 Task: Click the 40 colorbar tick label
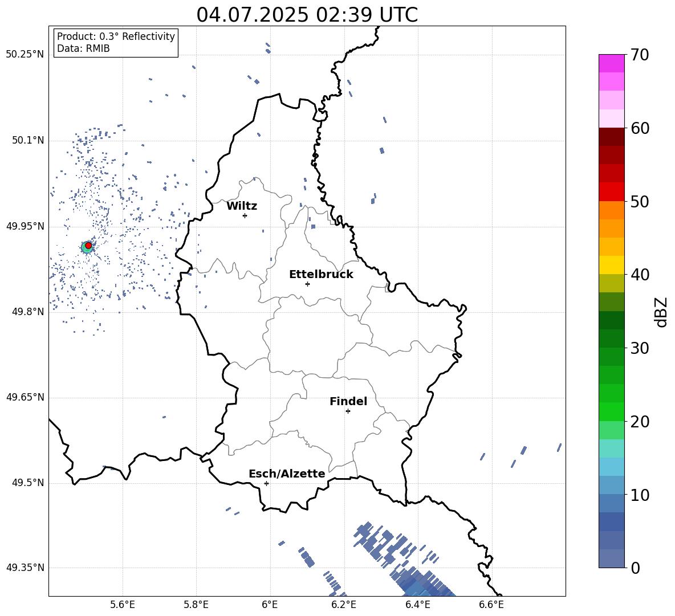coord(640,275)
